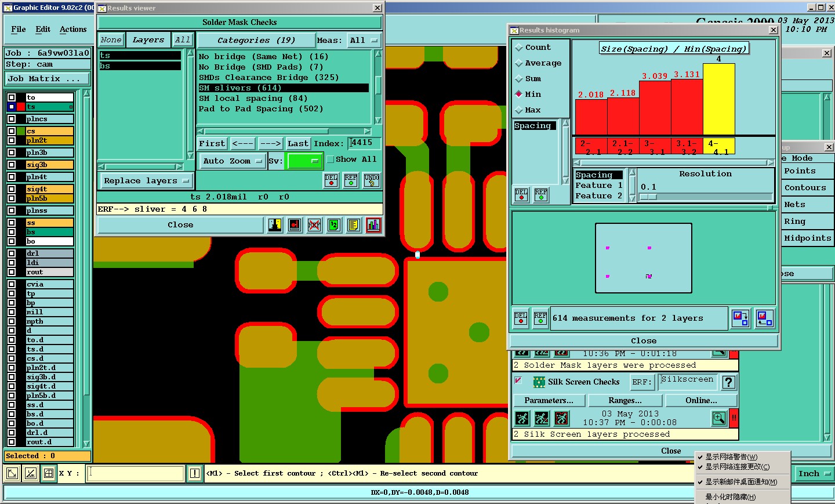Image resolution: width=835 pixels, height=504 pixels.
Task: Open the green Sv color dropdown
Action: coord(304,161)
